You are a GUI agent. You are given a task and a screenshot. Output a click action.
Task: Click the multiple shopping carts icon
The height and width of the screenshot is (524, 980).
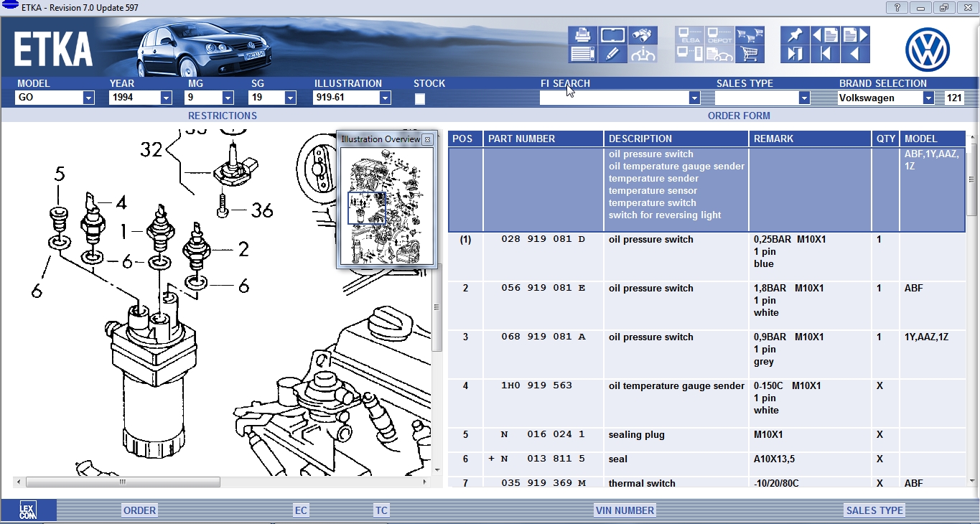click(750, 35)
